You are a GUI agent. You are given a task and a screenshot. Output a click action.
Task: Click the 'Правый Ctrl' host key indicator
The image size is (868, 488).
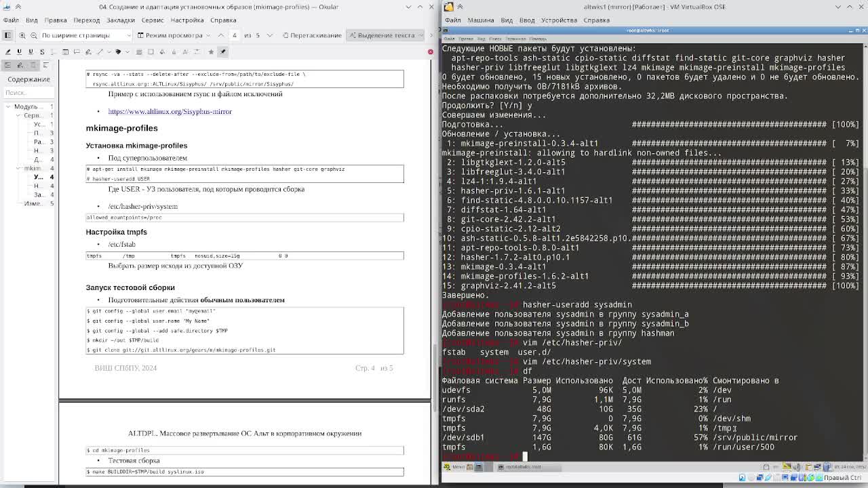click(x=842, y=478)
